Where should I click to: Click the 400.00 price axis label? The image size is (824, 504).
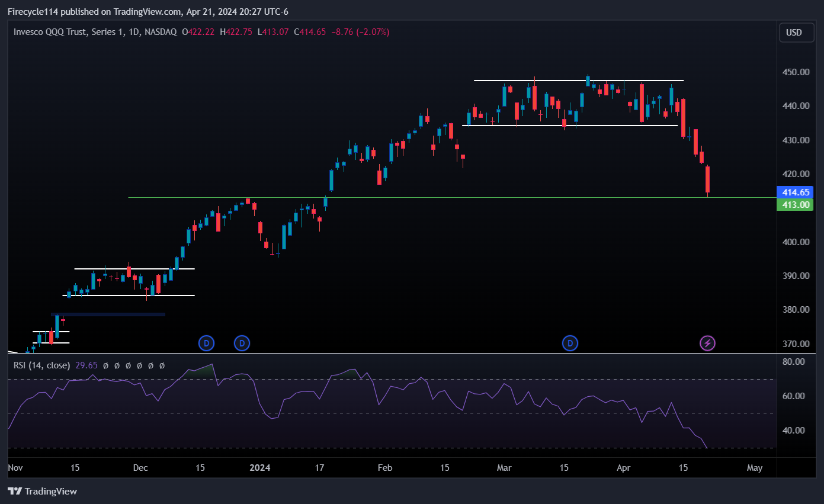click(796, 242)
